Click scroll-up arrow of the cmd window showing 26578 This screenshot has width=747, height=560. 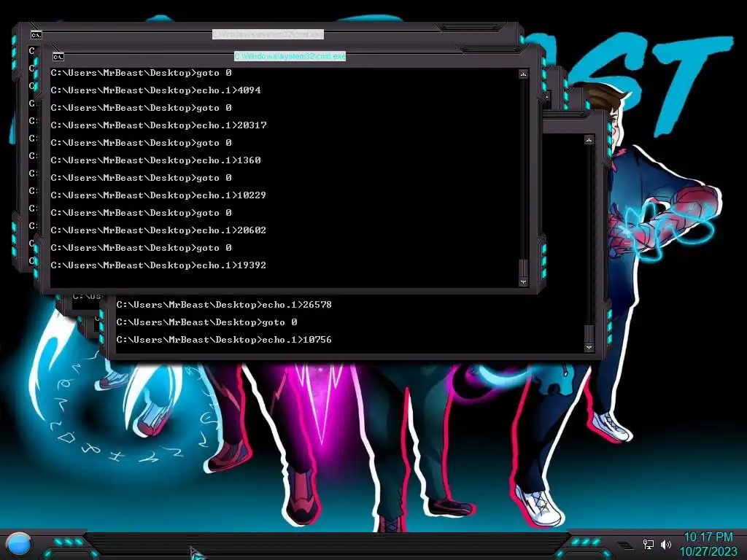[589, 139]
